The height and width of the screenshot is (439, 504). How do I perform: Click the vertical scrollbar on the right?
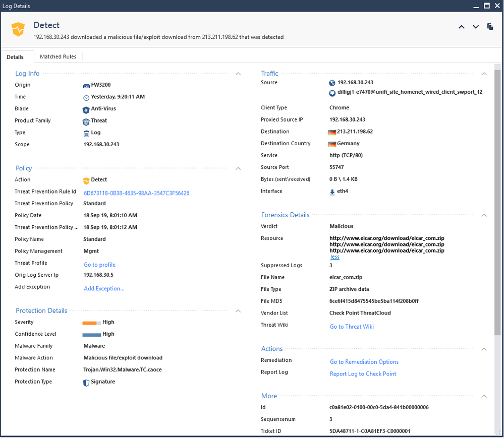point(497,202)
